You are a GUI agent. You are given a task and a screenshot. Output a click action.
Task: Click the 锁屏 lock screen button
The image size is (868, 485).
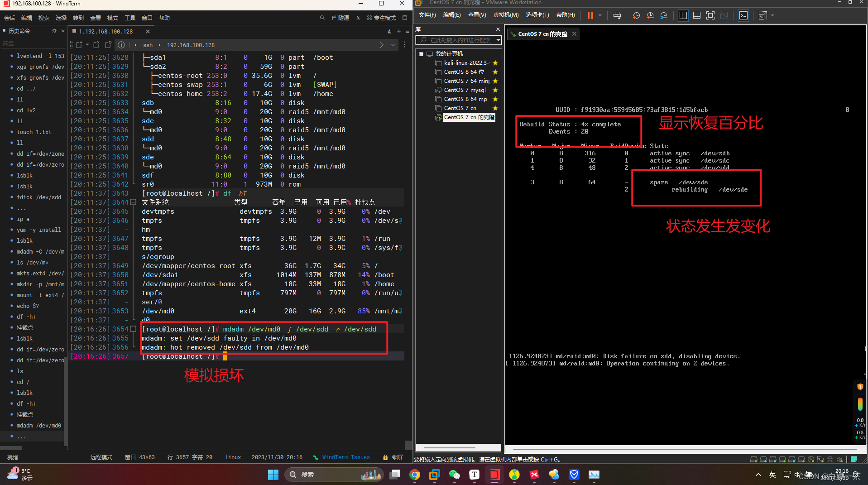tap(393, 457)
